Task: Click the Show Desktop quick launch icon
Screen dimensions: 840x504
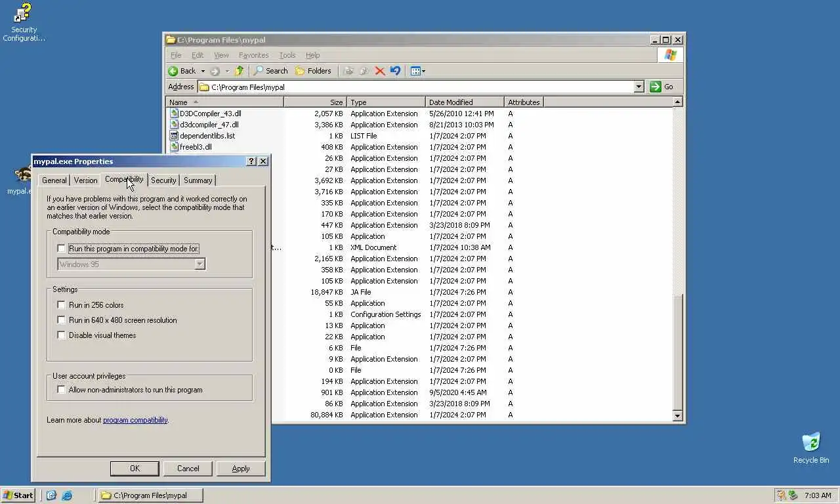Action: pos(51,495)
